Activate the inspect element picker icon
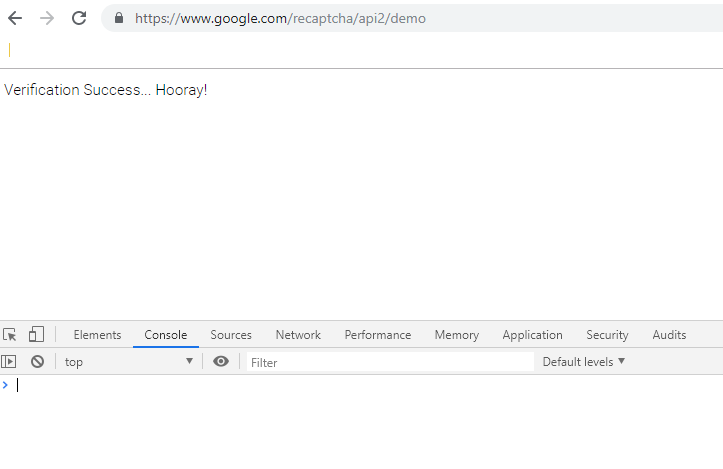 coord(10,335)
